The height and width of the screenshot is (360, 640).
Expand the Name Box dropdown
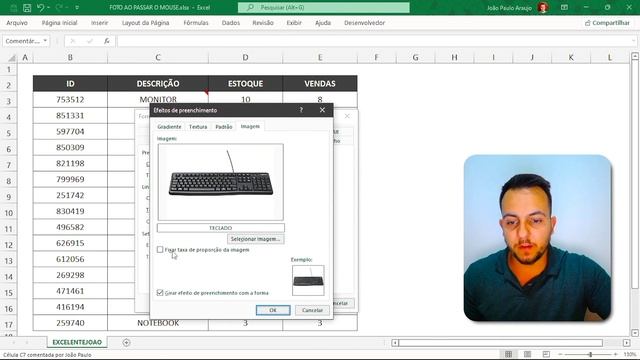tap(45, 41)
